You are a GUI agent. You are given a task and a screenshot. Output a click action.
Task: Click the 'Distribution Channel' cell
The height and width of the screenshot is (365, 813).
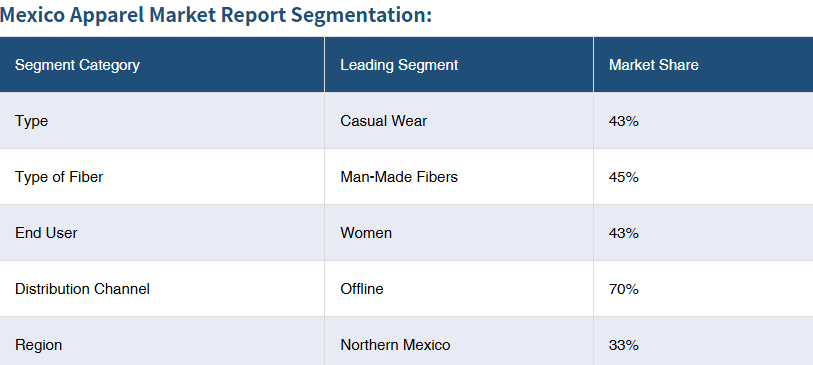[x=162, y=289]
